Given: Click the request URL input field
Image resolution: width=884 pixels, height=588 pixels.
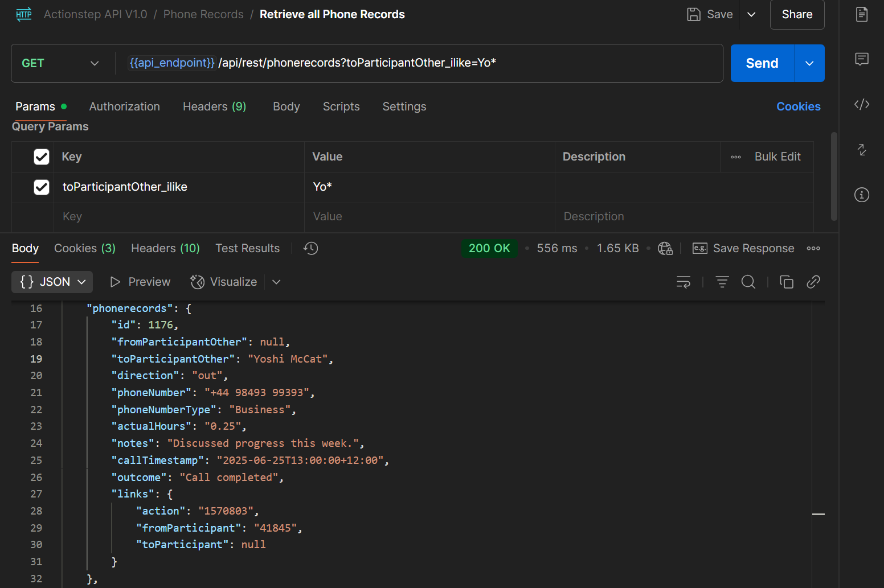Looking at the screenshot, I should (x=419, y=63).
